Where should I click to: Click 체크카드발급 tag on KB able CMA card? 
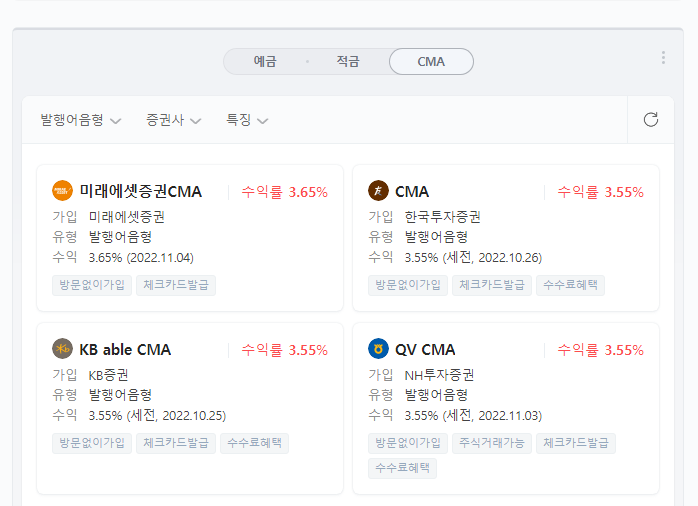click(176, 443)
